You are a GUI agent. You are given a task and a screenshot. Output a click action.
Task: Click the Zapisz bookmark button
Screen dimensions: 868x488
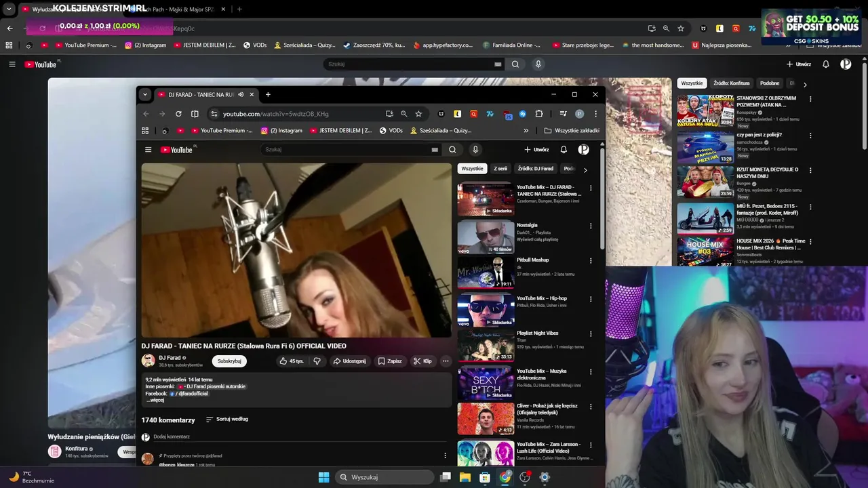pos(390,361)
